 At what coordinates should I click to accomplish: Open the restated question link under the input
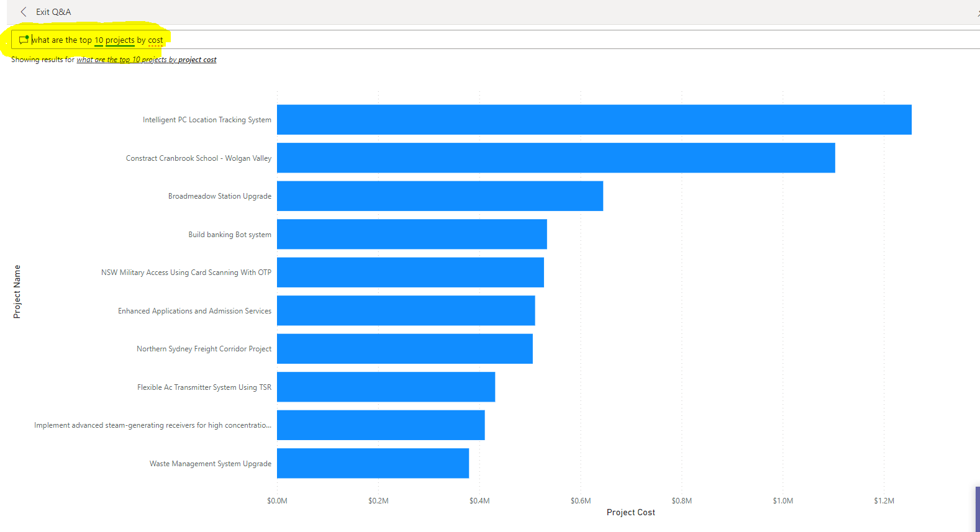[x=147, y=60]
